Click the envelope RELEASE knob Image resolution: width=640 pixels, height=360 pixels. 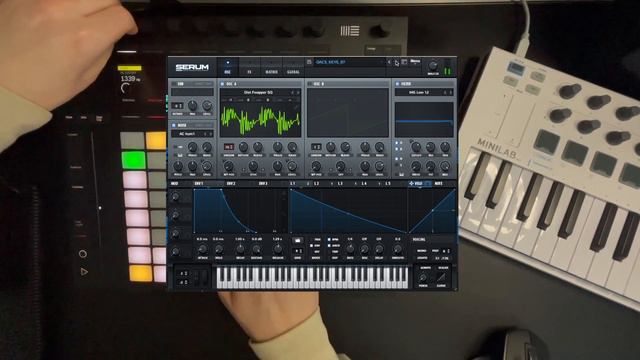(278, 249)
